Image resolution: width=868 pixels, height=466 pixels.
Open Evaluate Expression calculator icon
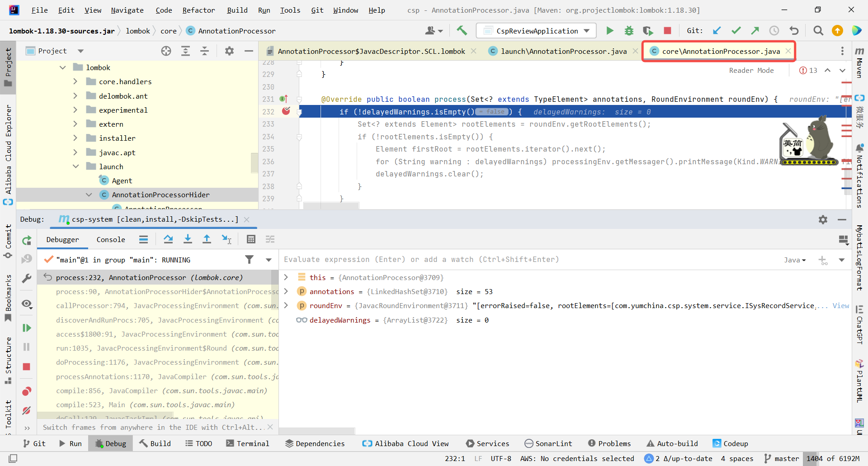(251, 239)
